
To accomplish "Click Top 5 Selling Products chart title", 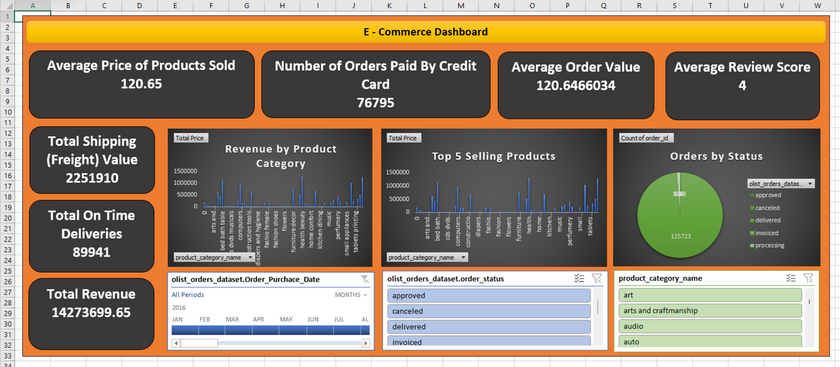I will 493,156.
